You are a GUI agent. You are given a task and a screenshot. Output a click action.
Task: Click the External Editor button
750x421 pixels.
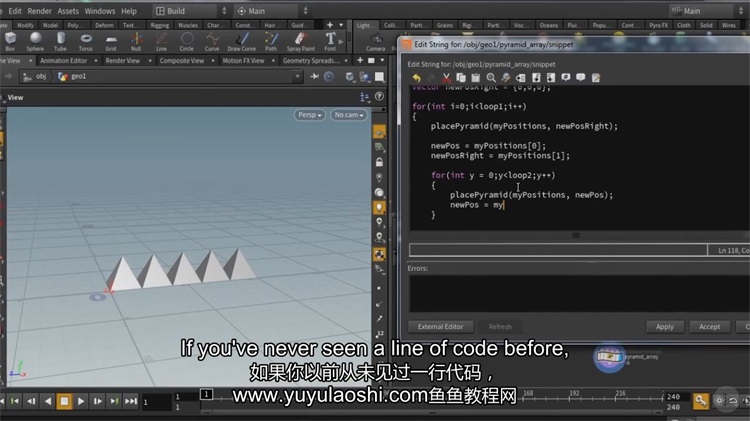[441, 327]
